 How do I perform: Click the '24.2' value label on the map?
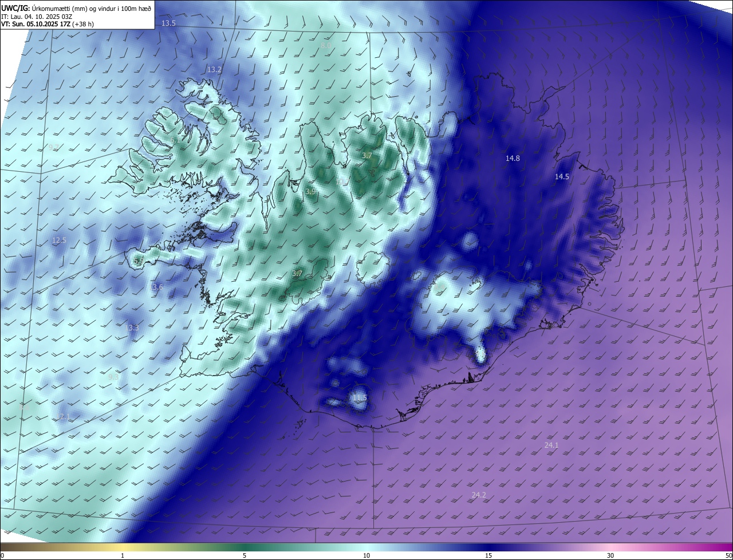479,495
